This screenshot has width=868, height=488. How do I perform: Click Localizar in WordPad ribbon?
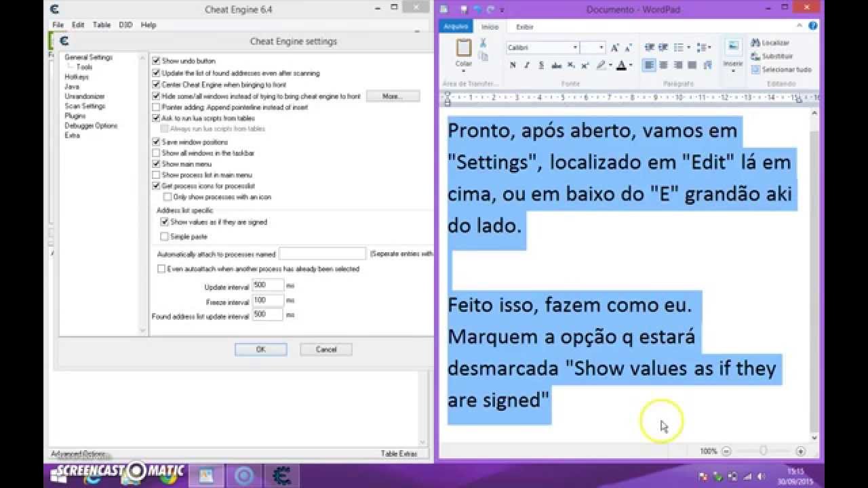770,43
